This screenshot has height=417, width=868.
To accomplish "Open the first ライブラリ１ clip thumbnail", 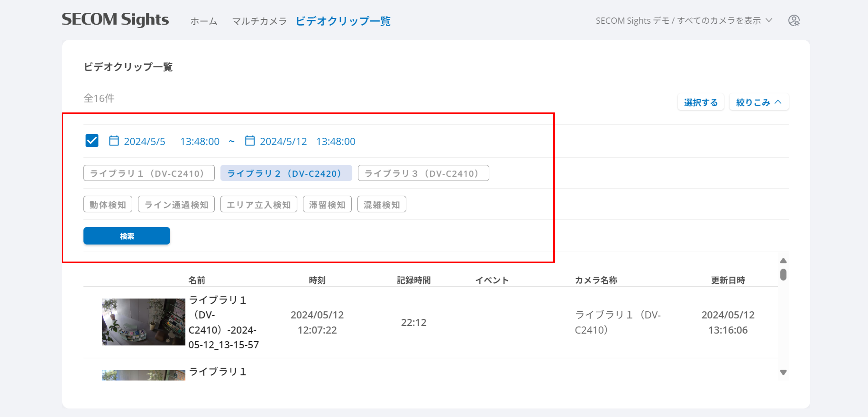I will coord(144,322).
